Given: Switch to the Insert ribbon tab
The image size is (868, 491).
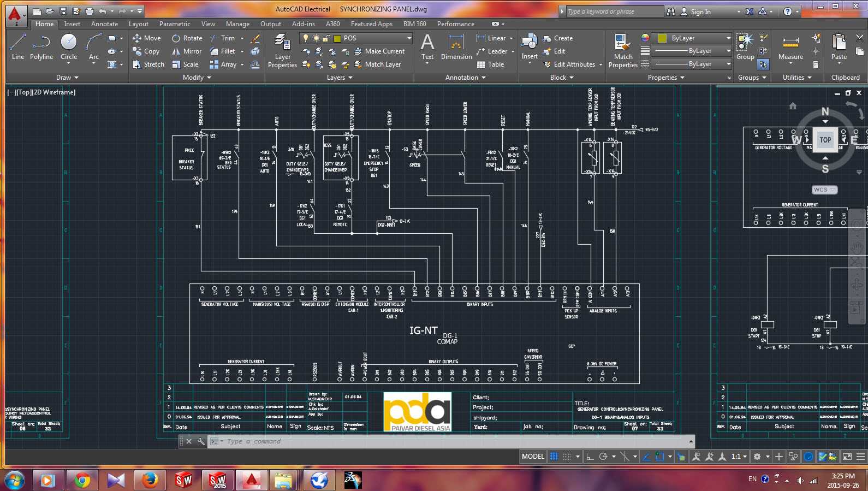Looking at the screenshot, I should pyautogui.click(x=72, y=24).
